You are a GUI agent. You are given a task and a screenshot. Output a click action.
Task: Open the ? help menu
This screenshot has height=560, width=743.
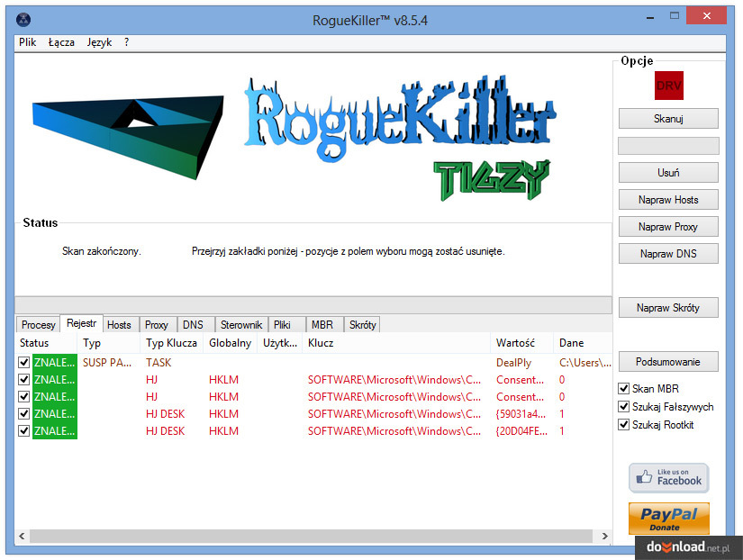[x=126, y=42]
